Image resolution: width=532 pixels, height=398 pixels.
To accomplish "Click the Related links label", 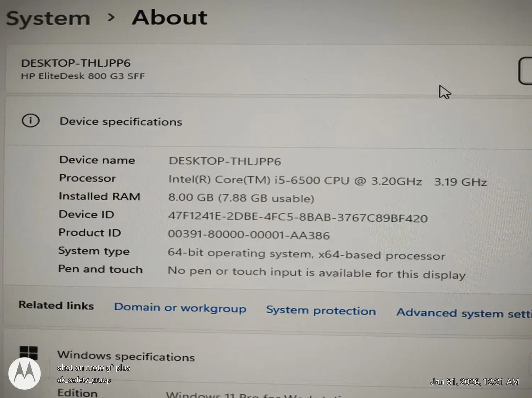I will click(x=56, y=305).
